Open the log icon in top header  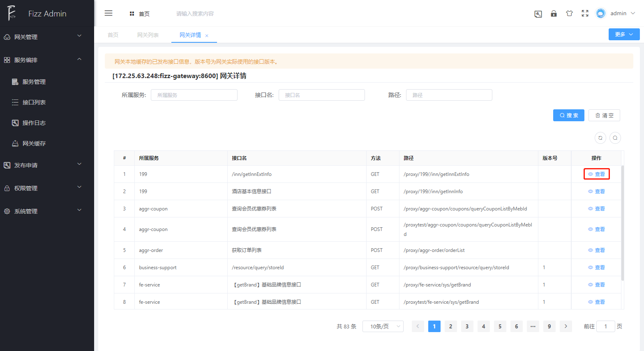click(538, 14)
